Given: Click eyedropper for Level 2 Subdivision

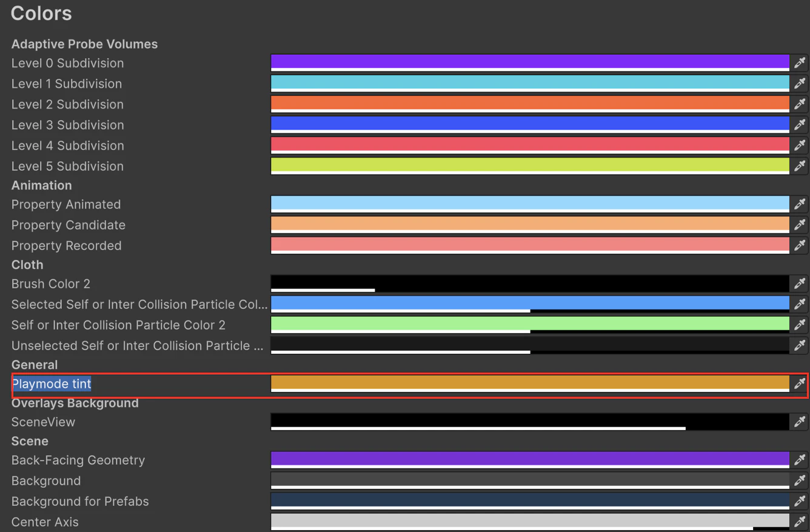Looking at the screenshot, I should (x=800, y=104).
